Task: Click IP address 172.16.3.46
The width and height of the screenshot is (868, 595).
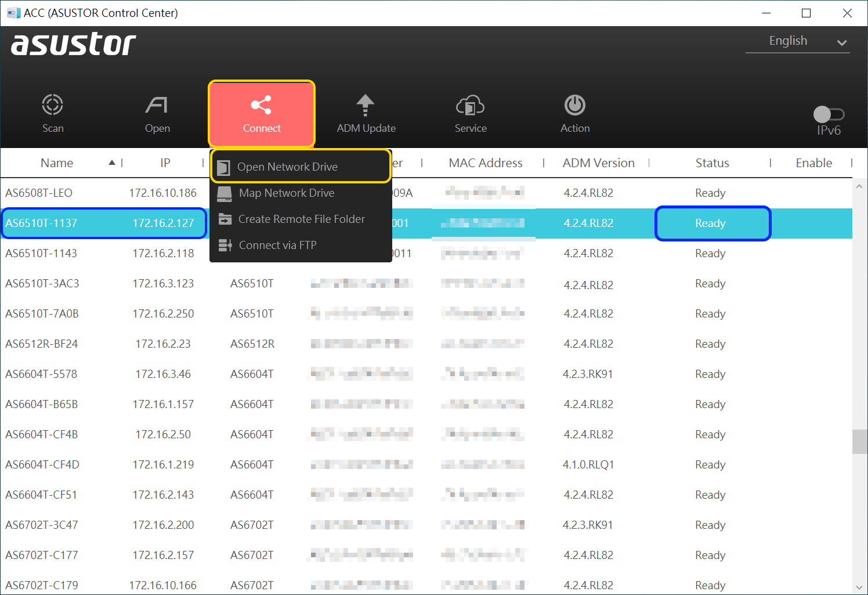Action: click(x=163, y=374)
